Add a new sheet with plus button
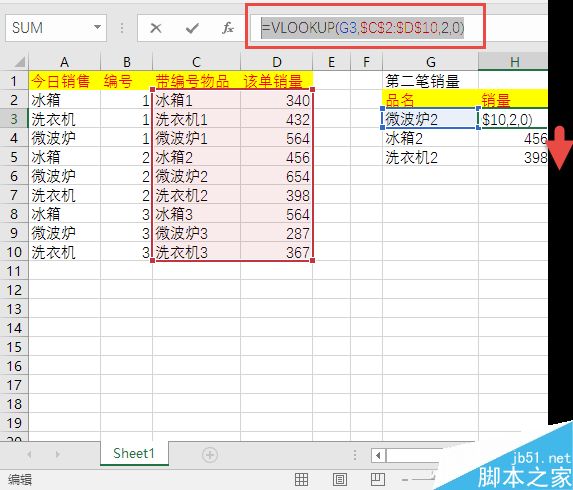This screenshot has width=573, height=490. (x=210, y=455)
